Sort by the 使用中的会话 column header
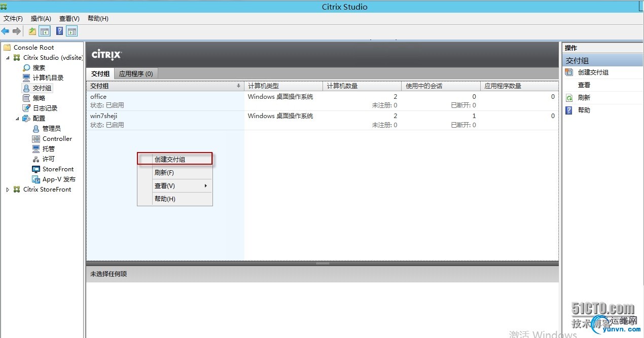This screenshot has width=644, height=338. 441,86
